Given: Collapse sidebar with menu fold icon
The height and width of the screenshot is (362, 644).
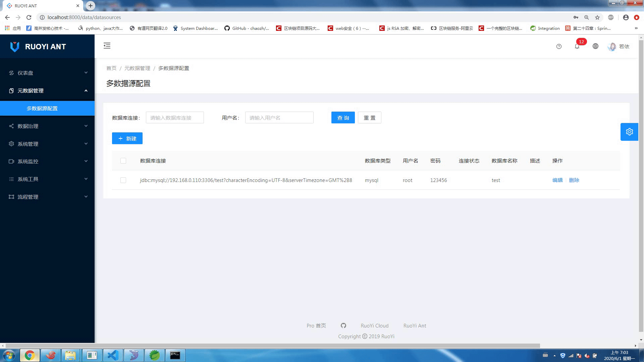Looking at the screenshot, I should [107, 46].
